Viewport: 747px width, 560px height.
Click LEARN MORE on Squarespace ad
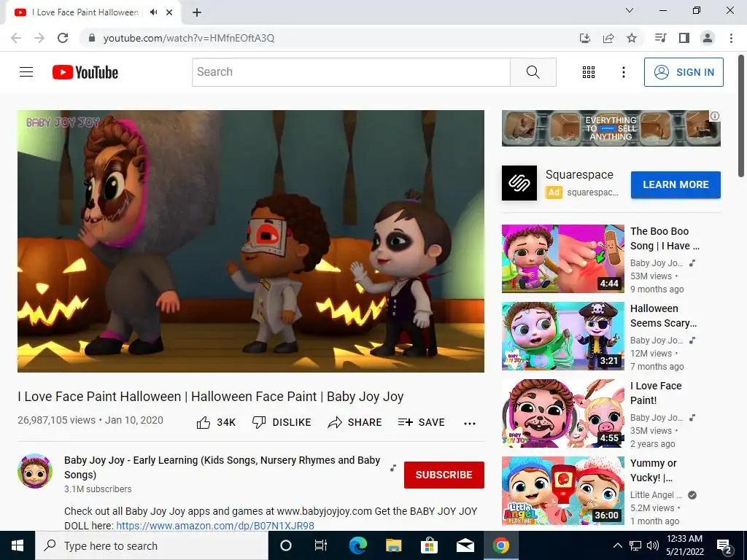676,184
